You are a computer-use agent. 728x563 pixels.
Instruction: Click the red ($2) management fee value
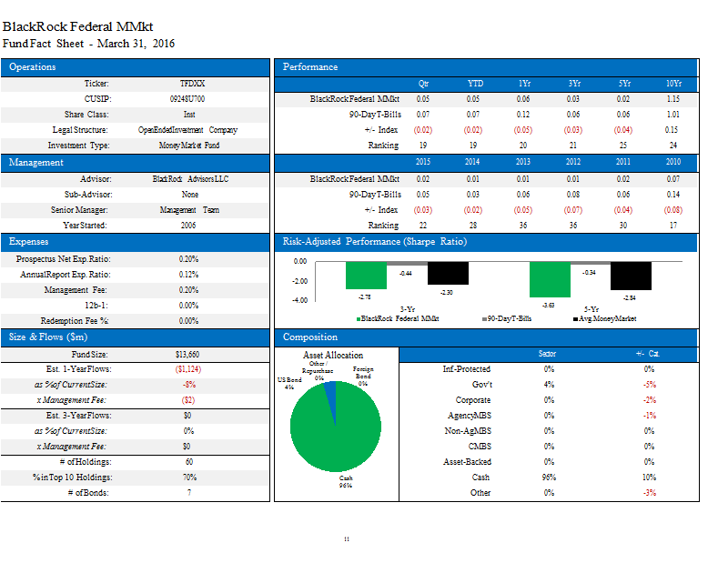[x=188, y=400]
